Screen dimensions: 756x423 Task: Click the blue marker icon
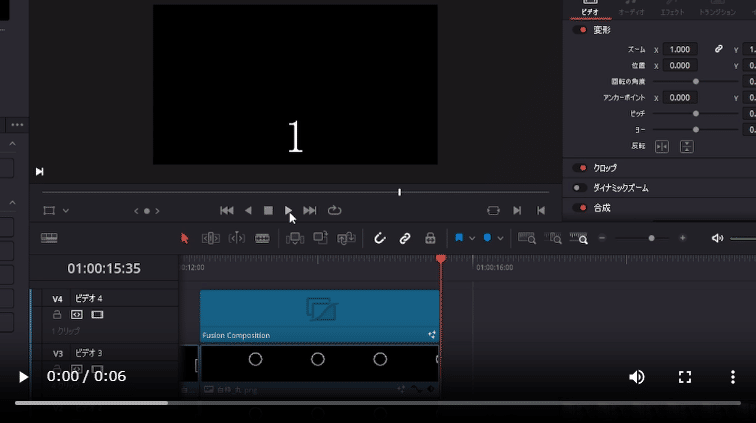pos(487,238)
